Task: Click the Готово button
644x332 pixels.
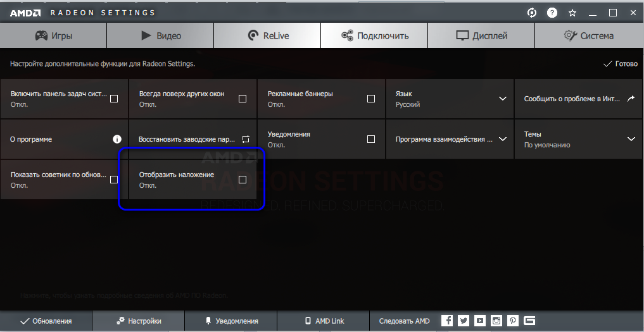Action: [x=620, y=64]
